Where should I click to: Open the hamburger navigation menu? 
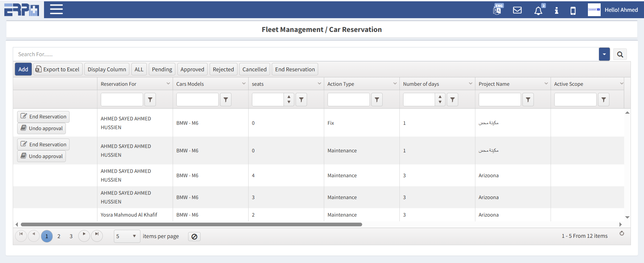point(56,9)
